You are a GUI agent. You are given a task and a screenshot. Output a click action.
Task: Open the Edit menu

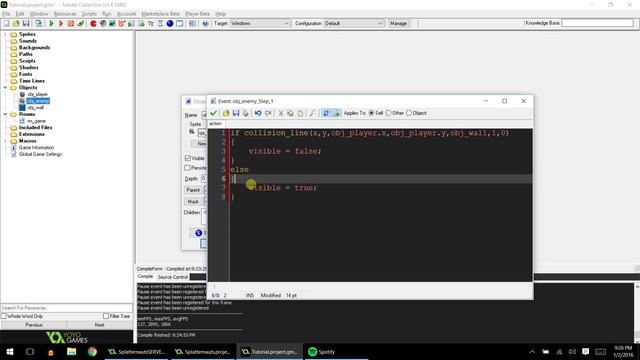20,13
